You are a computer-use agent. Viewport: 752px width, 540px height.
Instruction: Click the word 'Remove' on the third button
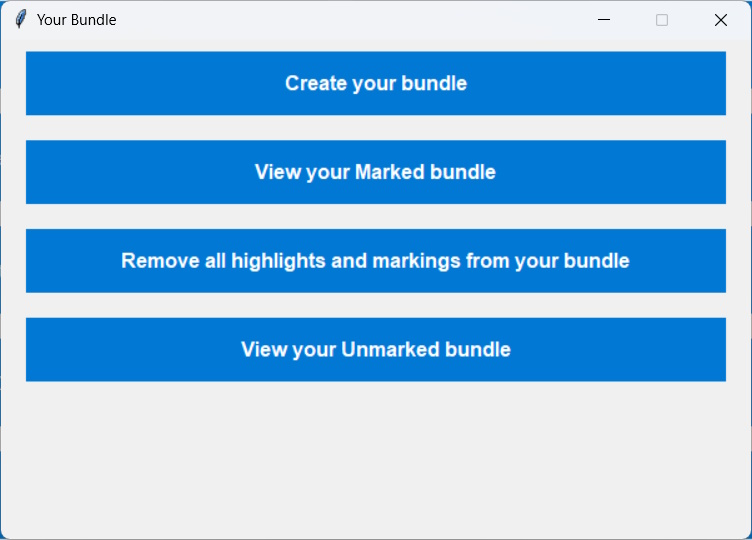click(x=156, y=261)
